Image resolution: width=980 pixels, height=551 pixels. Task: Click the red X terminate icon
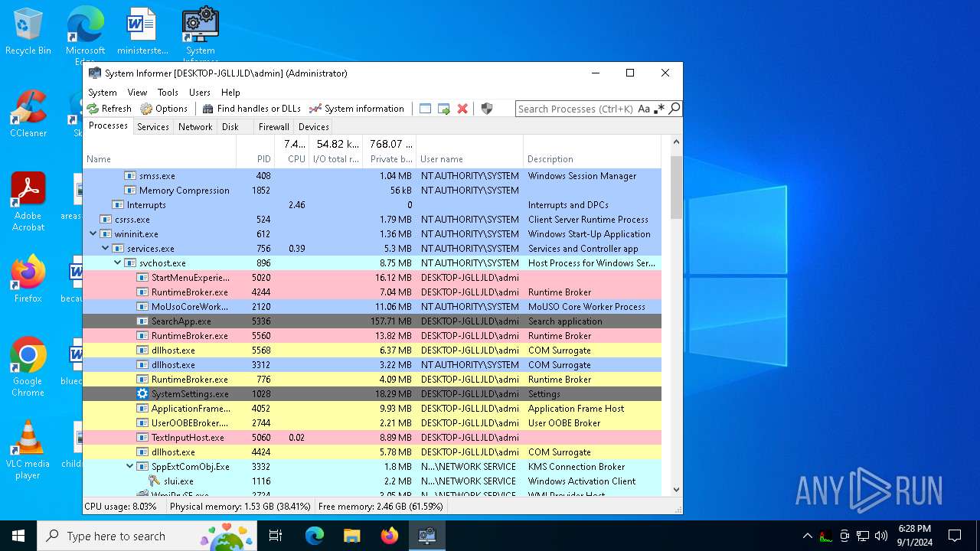point(462,109)
